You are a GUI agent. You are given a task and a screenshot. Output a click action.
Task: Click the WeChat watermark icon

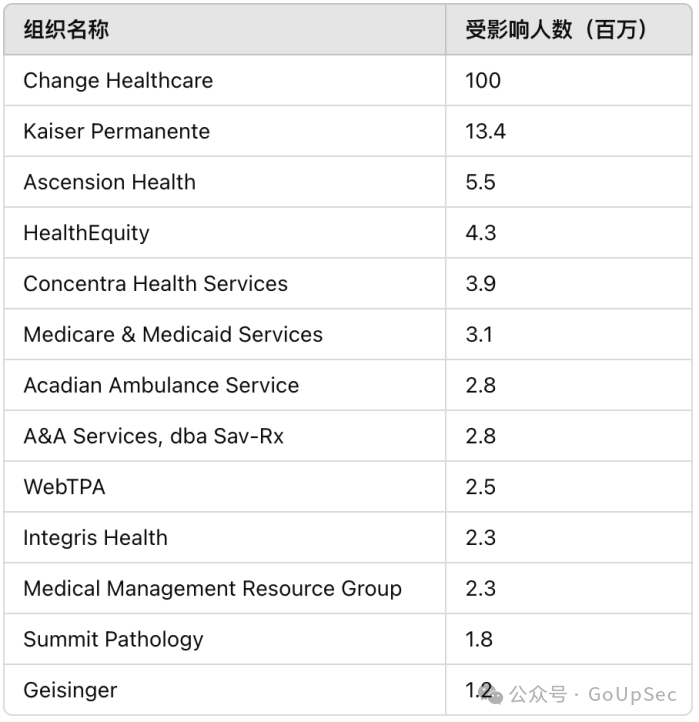pos(491,693)
